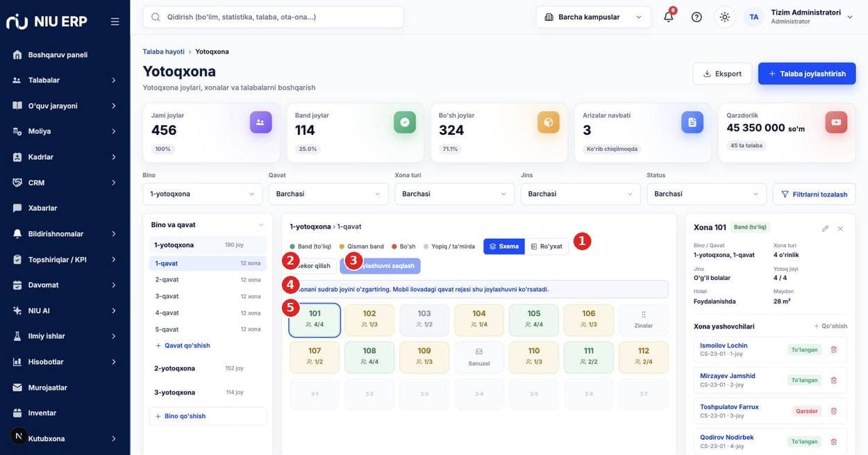Switch to Ro'yxat list view

click(x=546, y=246)
